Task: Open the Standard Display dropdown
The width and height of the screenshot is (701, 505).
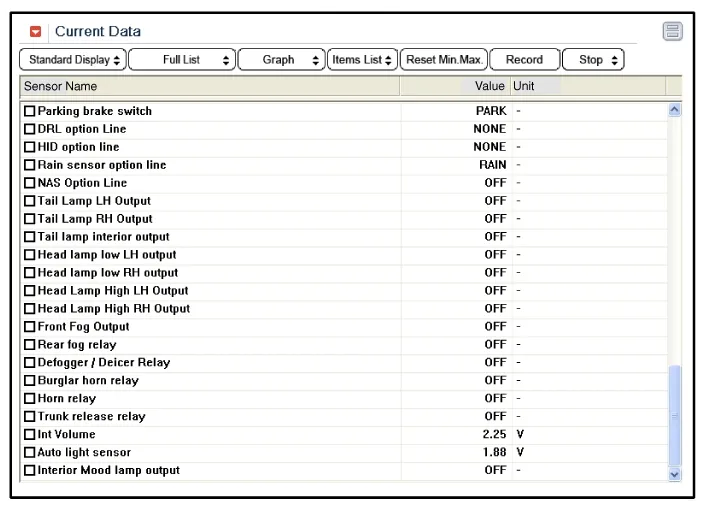Action: (x=74, y=60)
